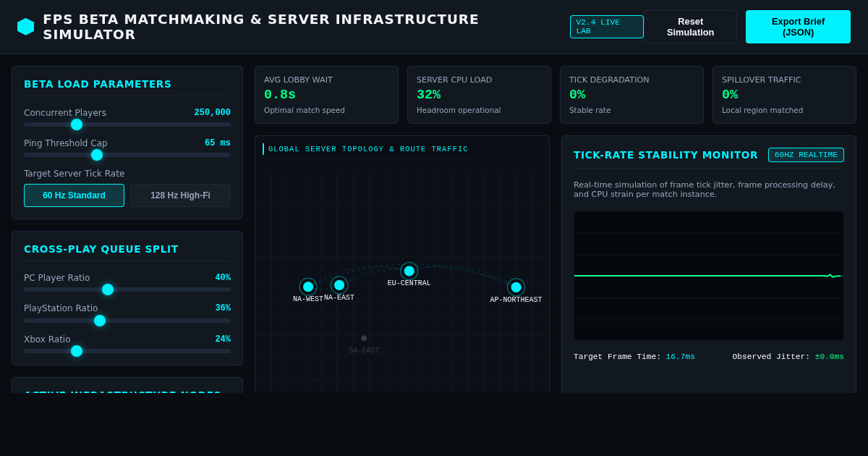Select the AP-NORTHEAST server node
The width and height of the screenshot is (868, 456).
point(516,287)
